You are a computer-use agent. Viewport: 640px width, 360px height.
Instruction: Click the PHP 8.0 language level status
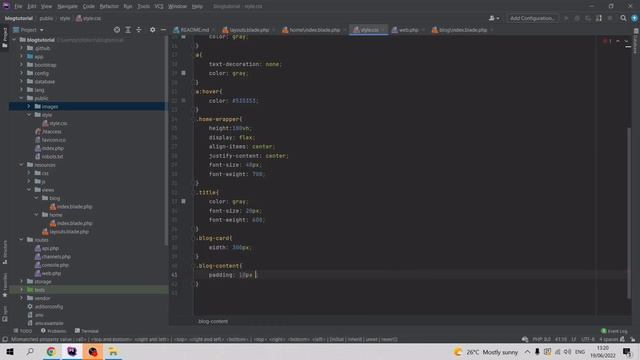541,339
